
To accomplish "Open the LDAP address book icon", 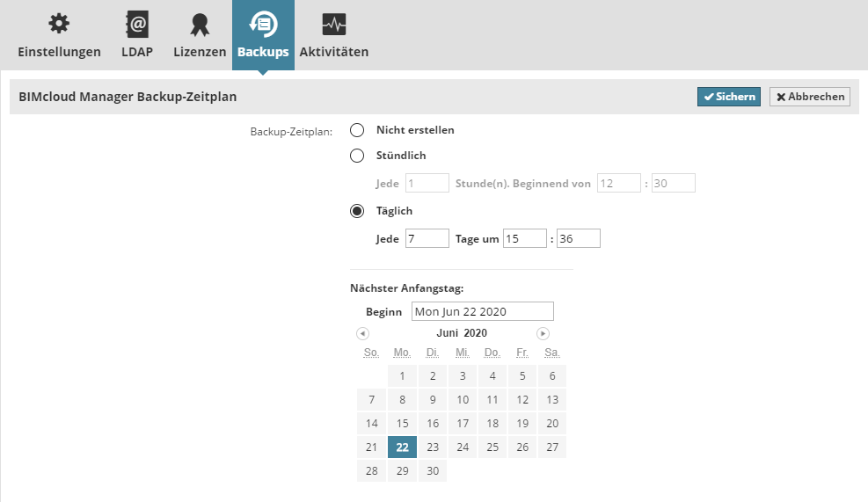I will 136,24.
